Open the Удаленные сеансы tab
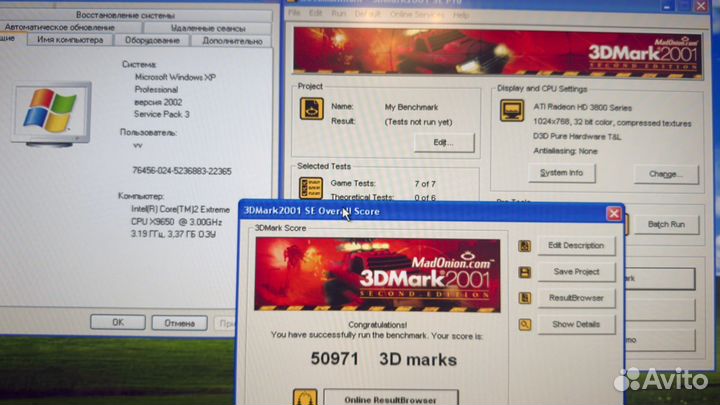 pyautogui.click(x=208, y=28)
